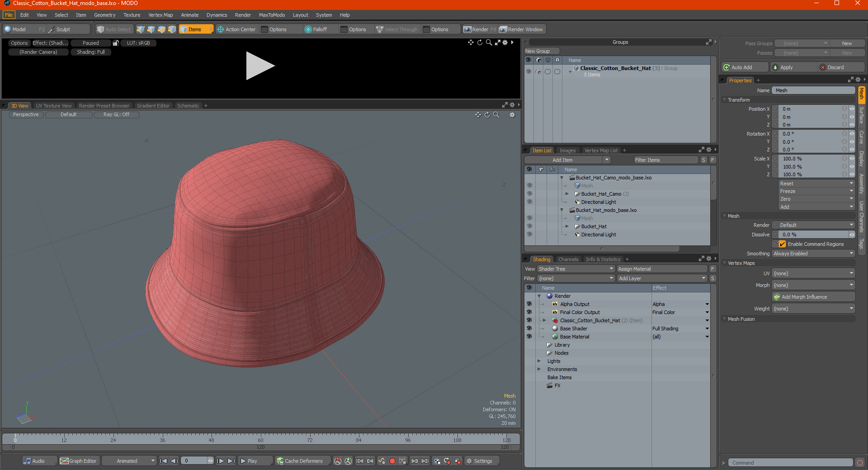Screen dimensions: 868x470
Task: Click Add Morph Influence button
Action: 813,297
